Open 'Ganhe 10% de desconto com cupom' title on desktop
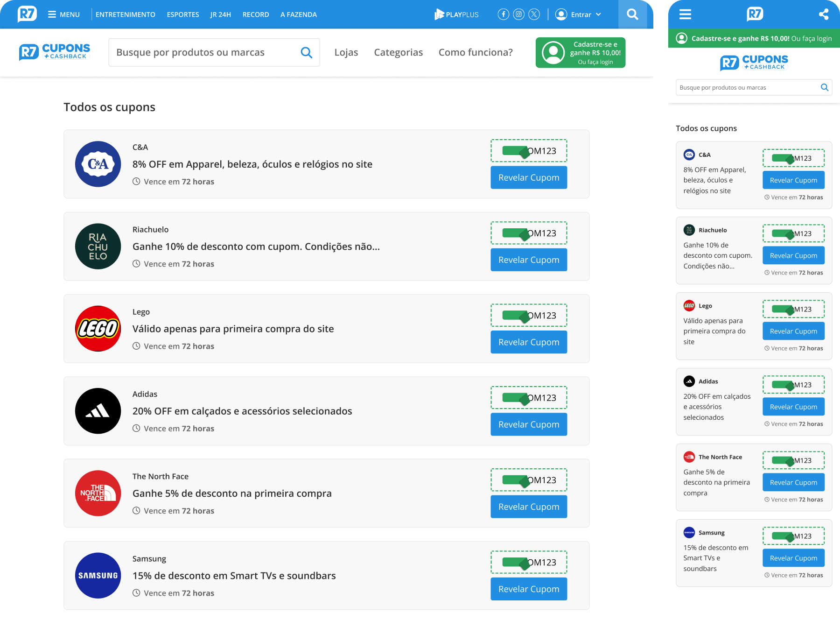This screenshot has width=840, height=620. pyautogui.click(x=256, y=247)
